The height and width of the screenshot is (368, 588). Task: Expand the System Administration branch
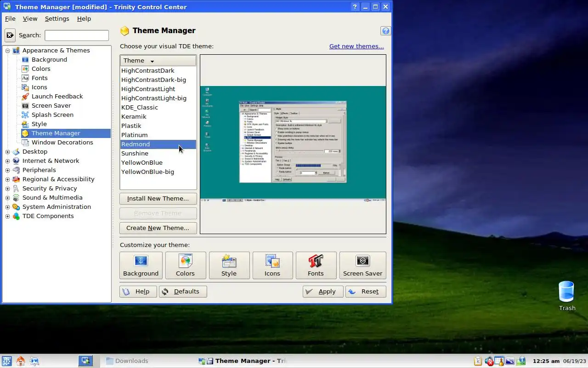(x=7, y=207)
